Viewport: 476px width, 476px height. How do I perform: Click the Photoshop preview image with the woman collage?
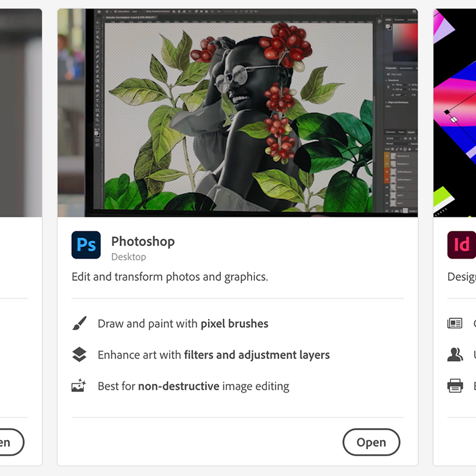click(237, 113)
